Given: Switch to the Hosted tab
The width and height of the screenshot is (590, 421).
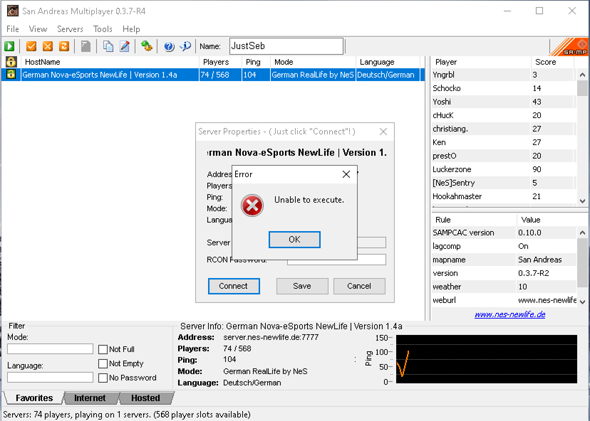Looking at the screenshot, I should tap(146, 398).
